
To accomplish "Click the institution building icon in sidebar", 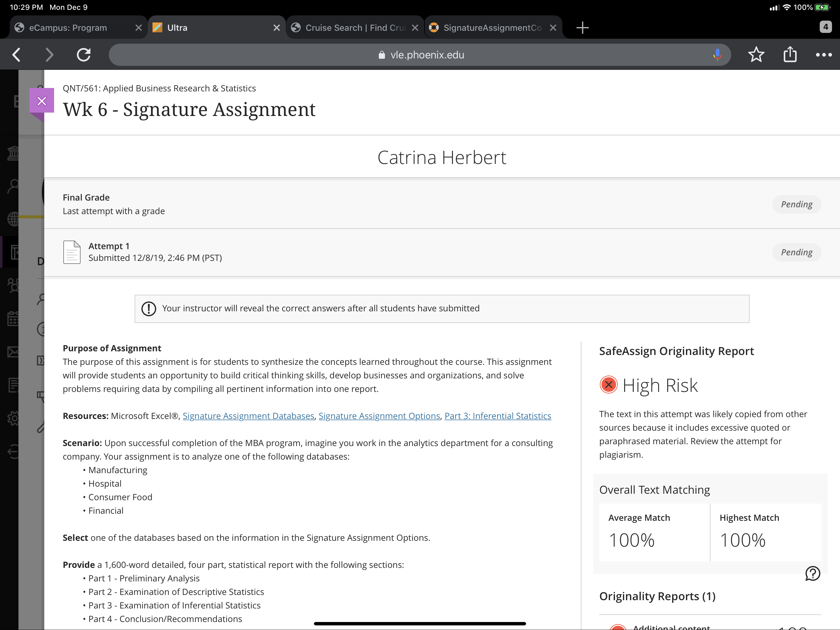I will click(x=13, y=153).
